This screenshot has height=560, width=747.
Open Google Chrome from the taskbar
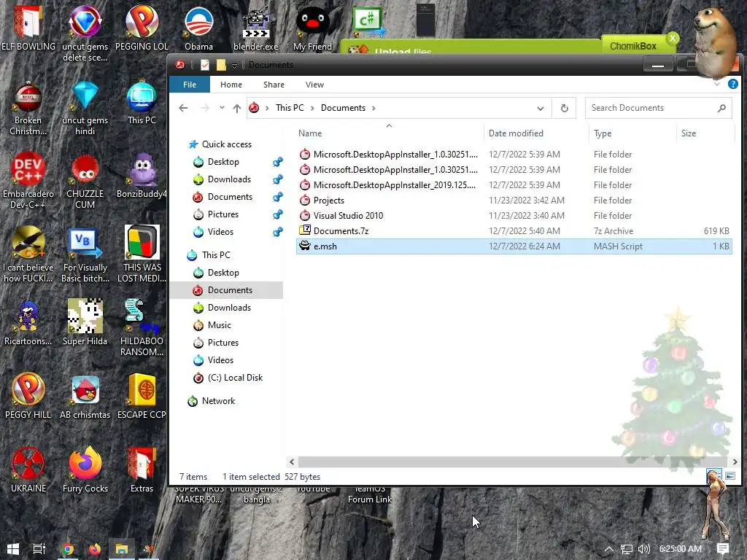(x=68, y=549)
